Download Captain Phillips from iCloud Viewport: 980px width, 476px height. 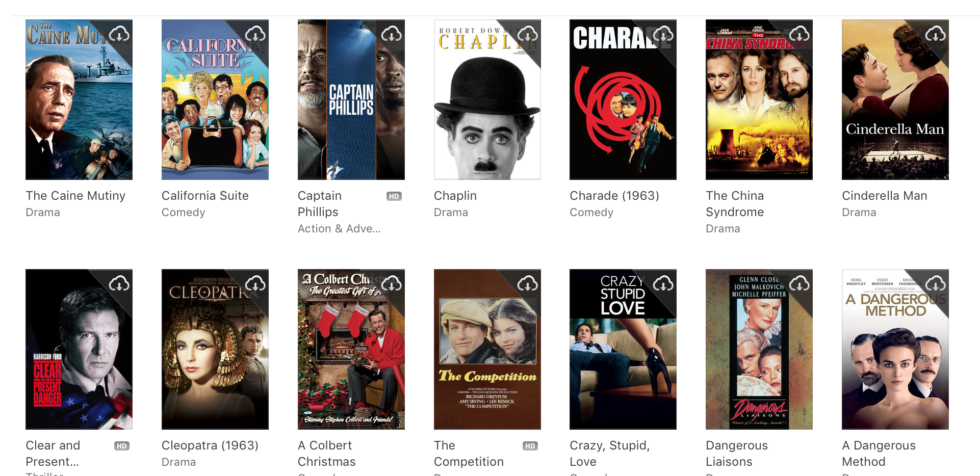click(x=392, y=34)
